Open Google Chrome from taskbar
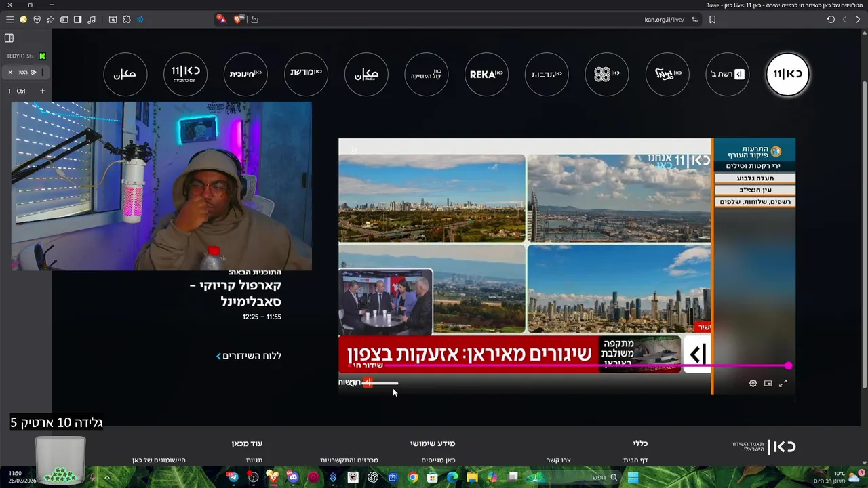 (x=412, y=477)
